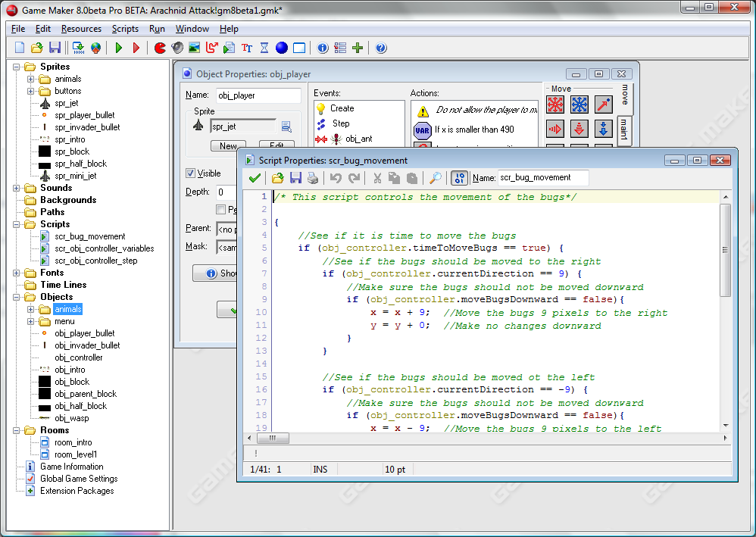Image resolution: width=756 pixels, height=537 pixels.
Task: Open the Window menu
Action: point(192,29)
